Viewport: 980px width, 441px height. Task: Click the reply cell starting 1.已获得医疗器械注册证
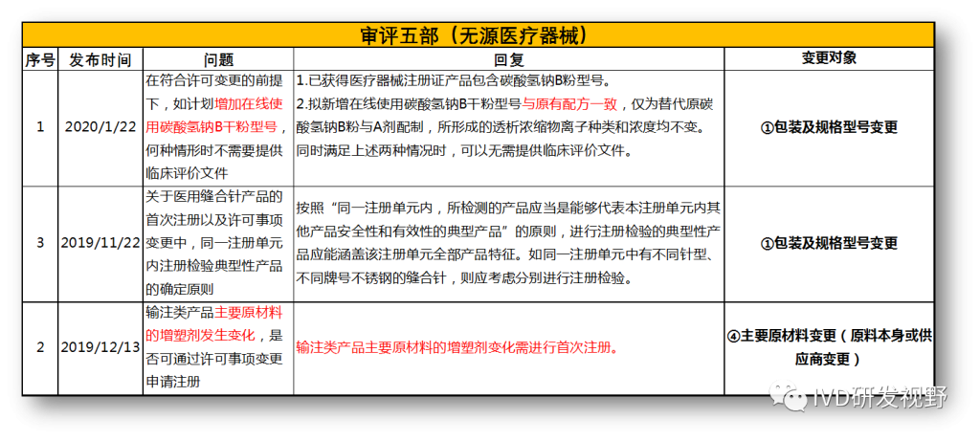[x=508, y=127]
